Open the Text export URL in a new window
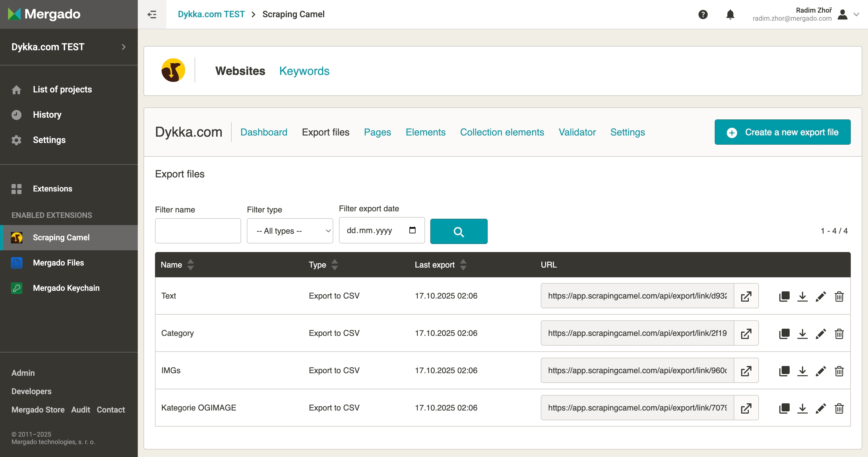Viewport: 868px width, 457px height. (746, 296)
